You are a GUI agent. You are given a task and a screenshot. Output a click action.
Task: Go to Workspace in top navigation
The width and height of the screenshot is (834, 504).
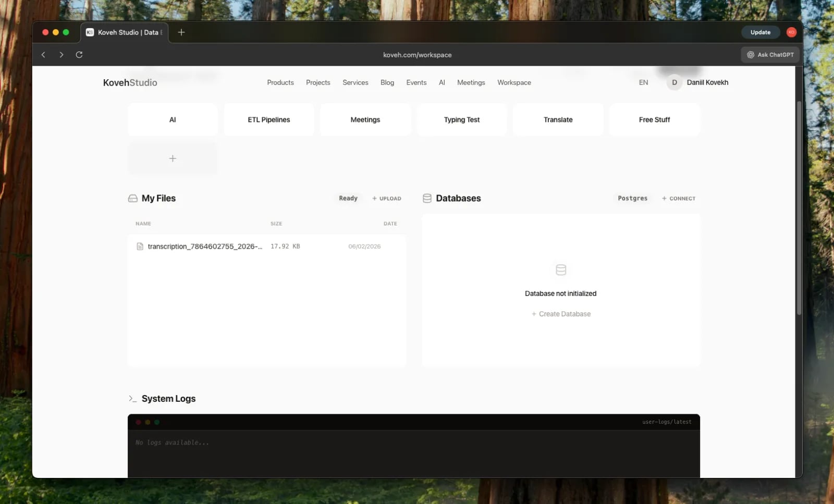point(514,83)
